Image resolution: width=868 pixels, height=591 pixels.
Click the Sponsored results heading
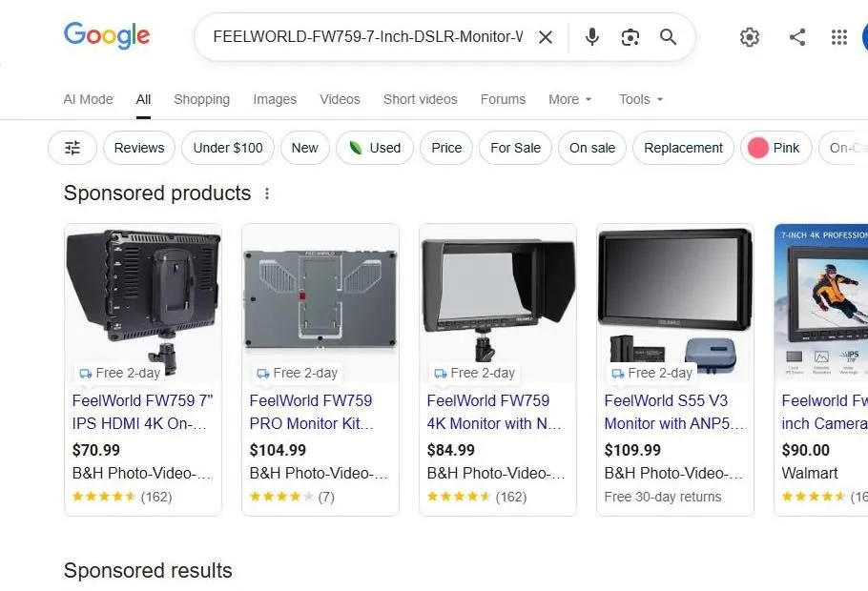(x=148, y=571)
